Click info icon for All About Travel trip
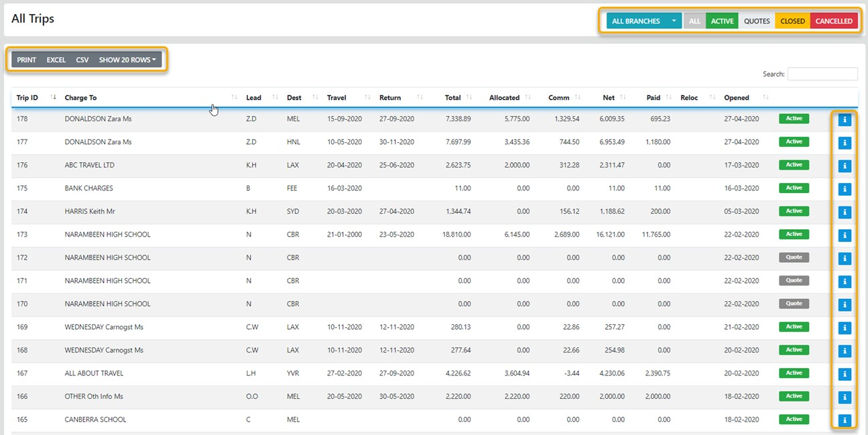Viewport: 868px width, 435px height. (845, 374)
